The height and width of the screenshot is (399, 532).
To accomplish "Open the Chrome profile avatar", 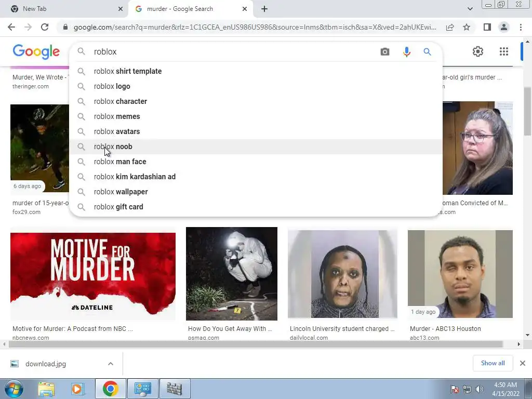I will tap(504, 27).
